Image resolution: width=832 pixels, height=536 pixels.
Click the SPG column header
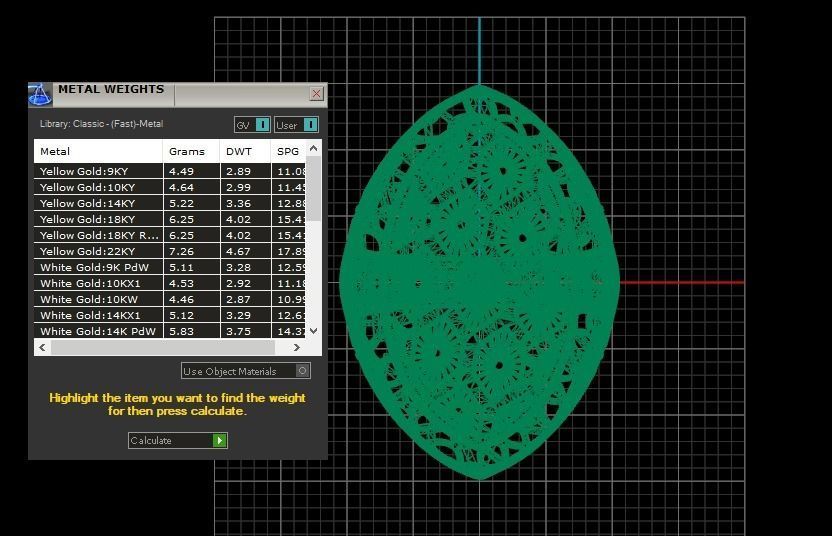click(x=288, y=151)
